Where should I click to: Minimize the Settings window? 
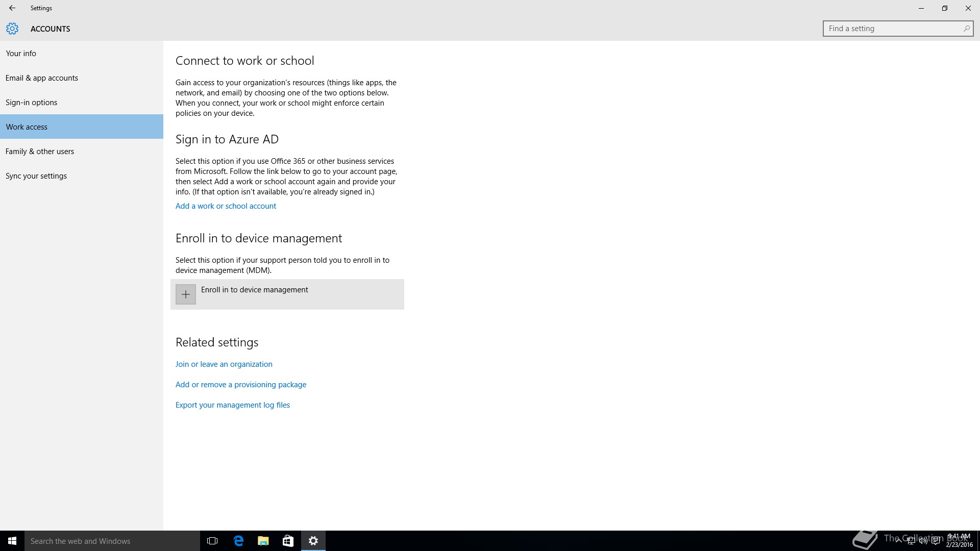921,8
